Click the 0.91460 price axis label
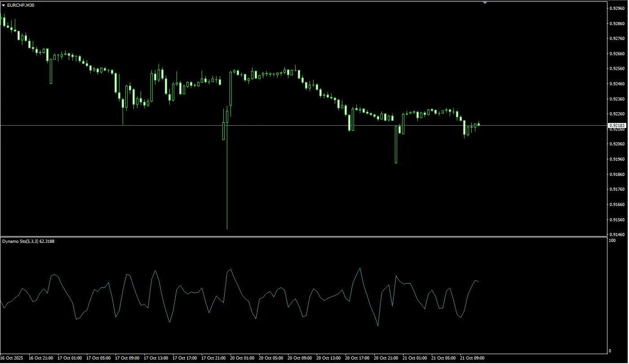The height and width of the screenshot is (364, 629). pos(617,235)
